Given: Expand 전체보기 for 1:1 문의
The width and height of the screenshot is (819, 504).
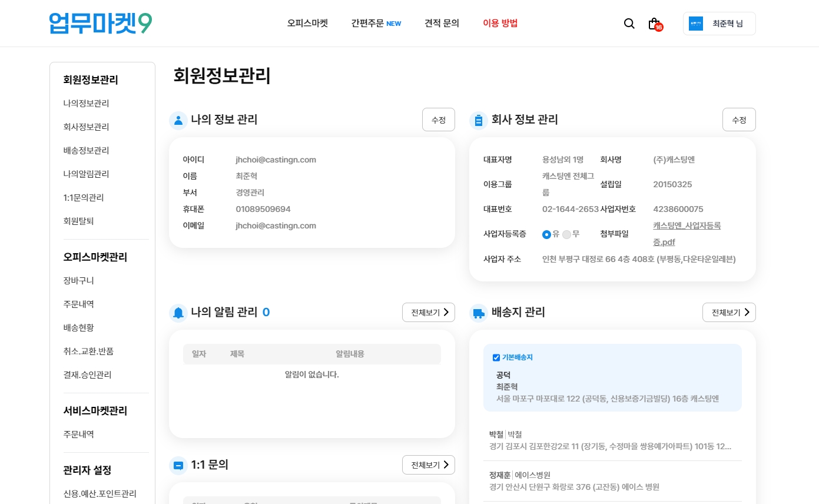Looking at the screenshot, I should tap(428, 465).
